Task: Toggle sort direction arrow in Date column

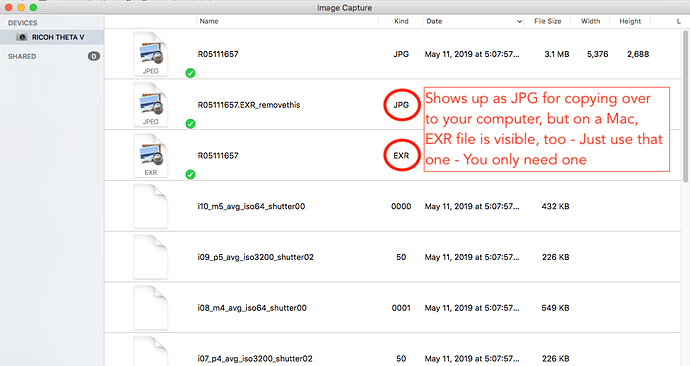Action: tap(519, 22)
